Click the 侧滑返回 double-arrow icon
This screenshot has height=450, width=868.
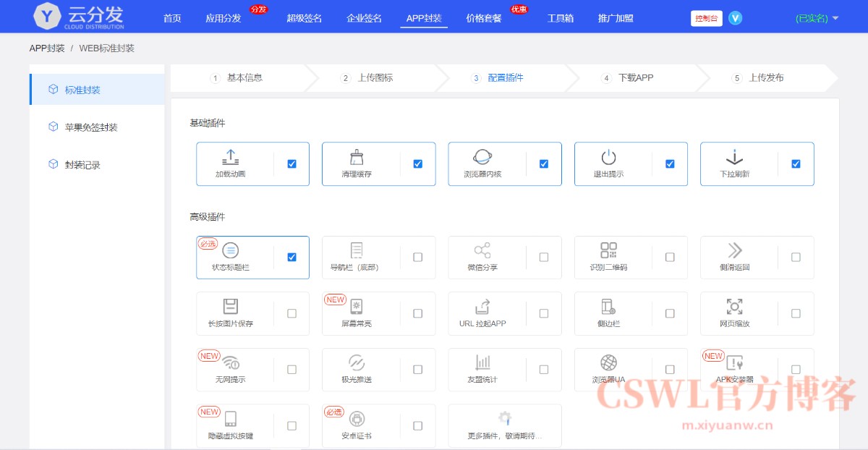pyautogui.click(x=734, y=250)
